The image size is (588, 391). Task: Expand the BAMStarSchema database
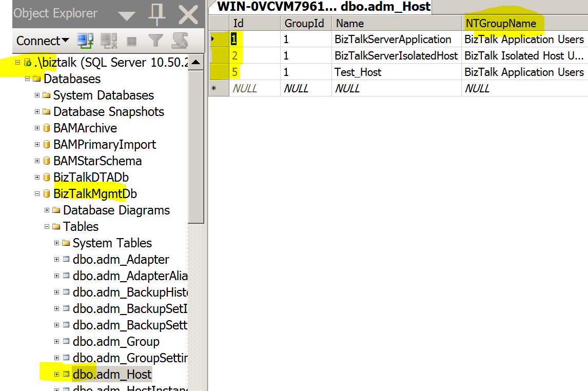37,161
